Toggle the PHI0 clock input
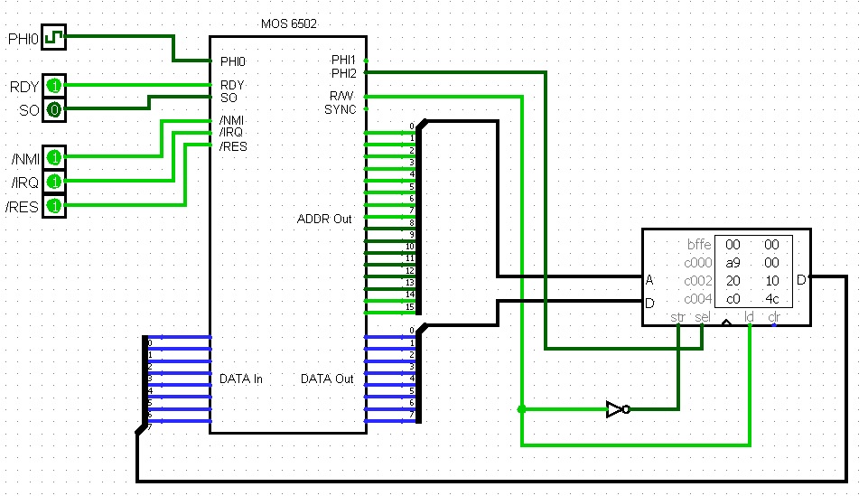 (x=53, y=39)
